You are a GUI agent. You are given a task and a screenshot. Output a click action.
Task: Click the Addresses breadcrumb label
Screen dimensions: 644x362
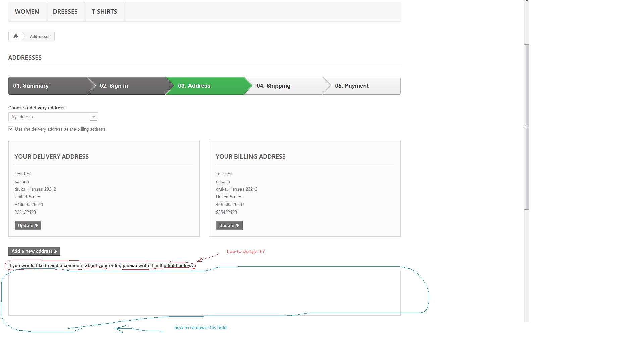pyautogui.click(x=40, y=36)
